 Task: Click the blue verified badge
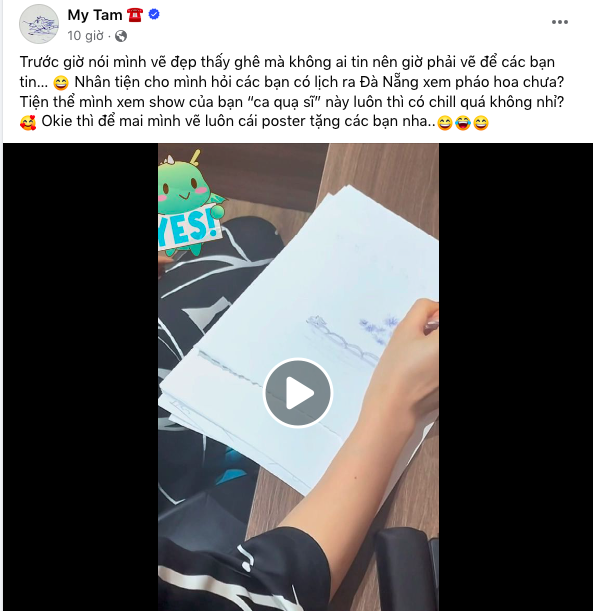click(x=154, y=15)
